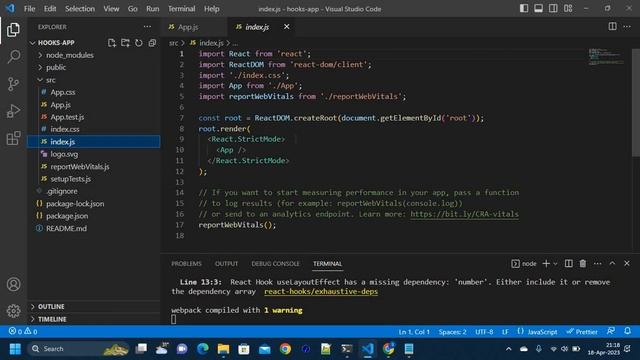This screenshot has width=640, height=360.
Task: Follow the bit.ly/CRA-vitals link in code
Action: [464, 214]
